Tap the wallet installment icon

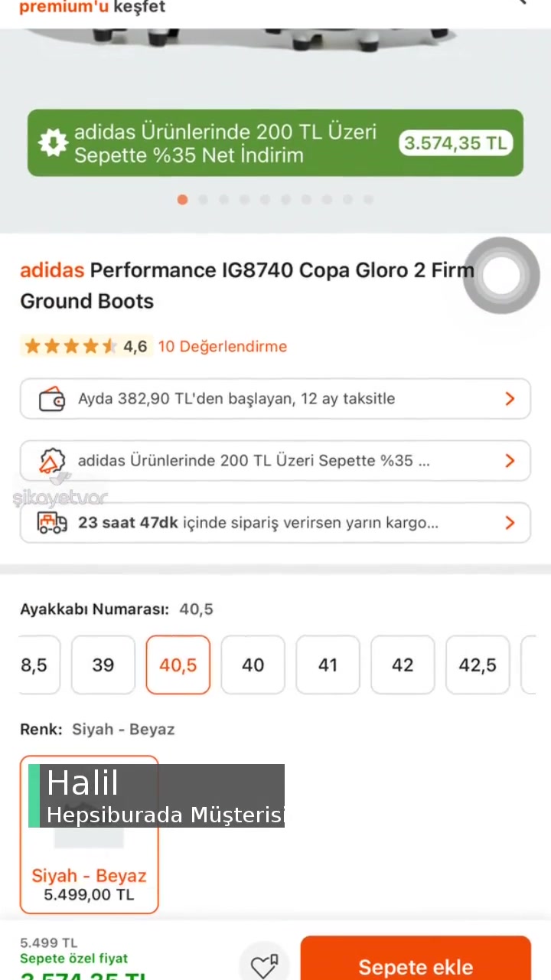click(x=51, y=399)
